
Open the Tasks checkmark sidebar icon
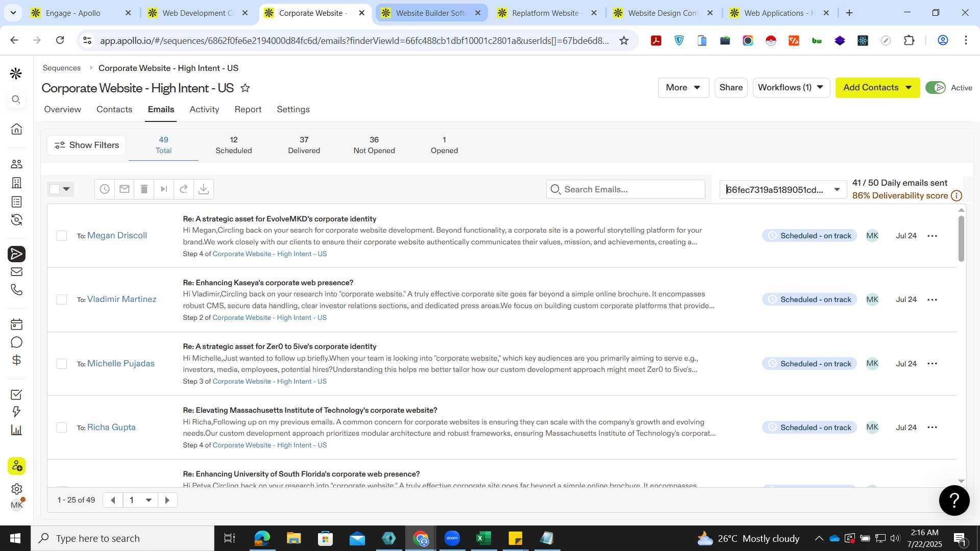tap(16, 394)
